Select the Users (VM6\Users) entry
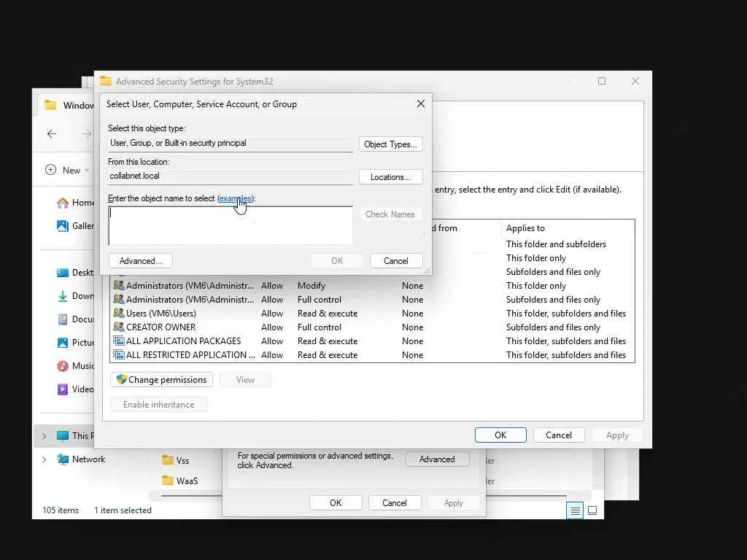Image resolution: width=747 pixels, height=560 pixels. tap(372, 314)
